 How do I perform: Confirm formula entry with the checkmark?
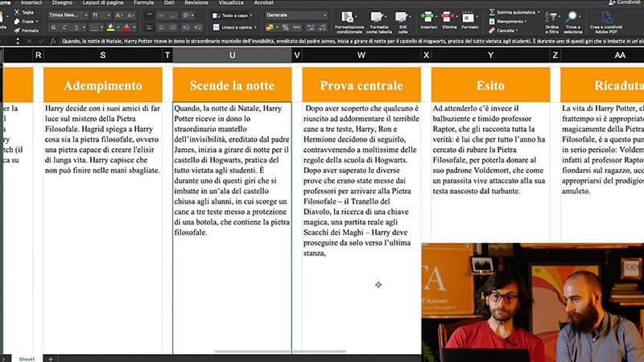click(40, 41)
